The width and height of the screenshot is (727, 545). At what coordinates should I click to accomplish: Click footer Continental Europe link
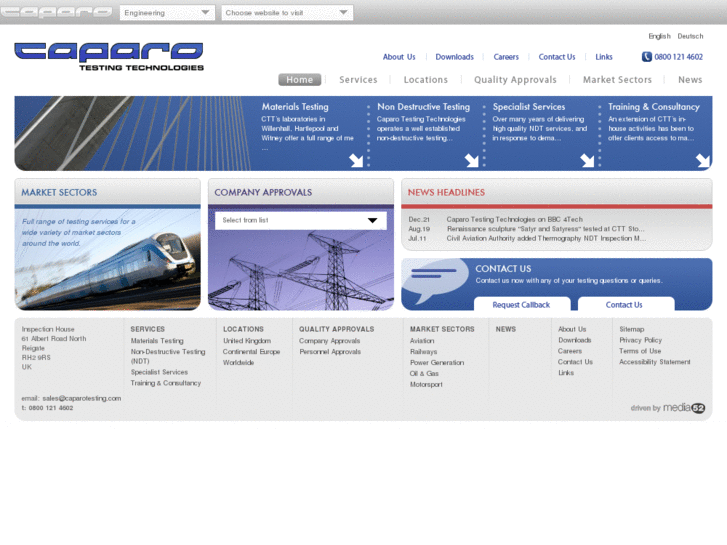[x=251, y=352]
